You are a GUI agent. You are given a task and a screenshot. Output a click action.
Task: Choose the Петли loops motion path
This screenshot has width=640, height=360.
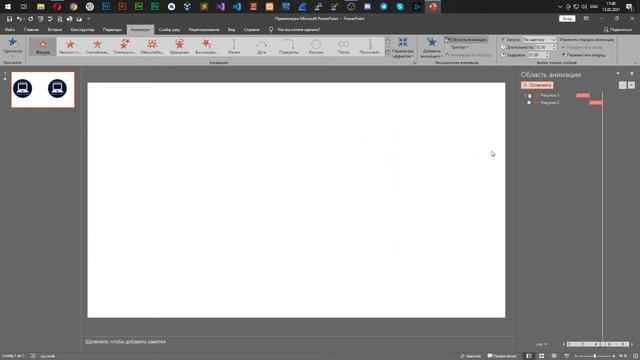point(343,46)
